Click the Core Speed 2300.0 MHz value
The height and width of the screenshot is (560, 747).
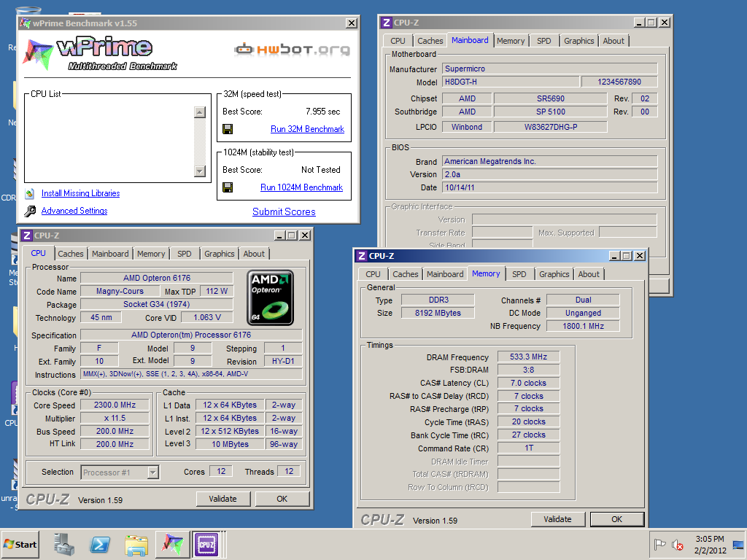pyautogui.click(x=115, y=405)
